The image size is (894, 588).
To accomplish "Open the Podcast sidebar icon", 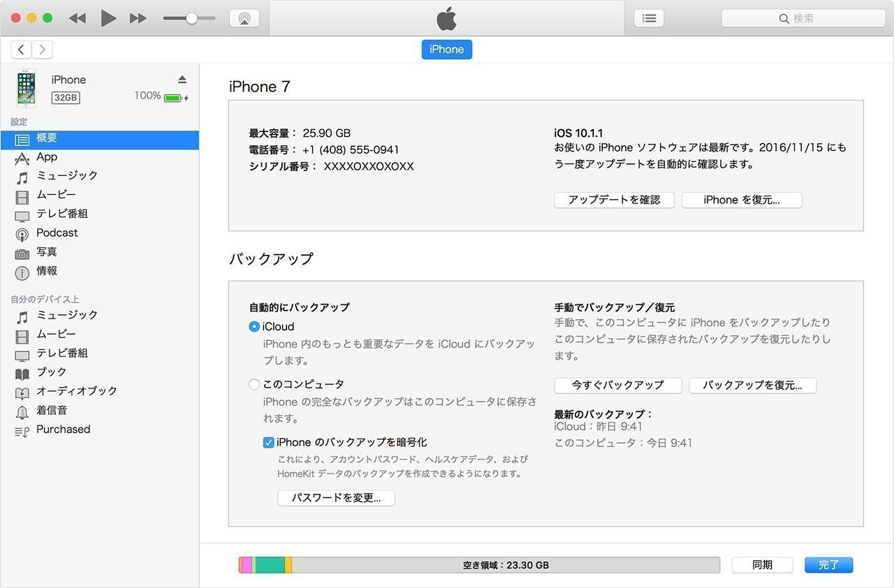I will (22, 235).
